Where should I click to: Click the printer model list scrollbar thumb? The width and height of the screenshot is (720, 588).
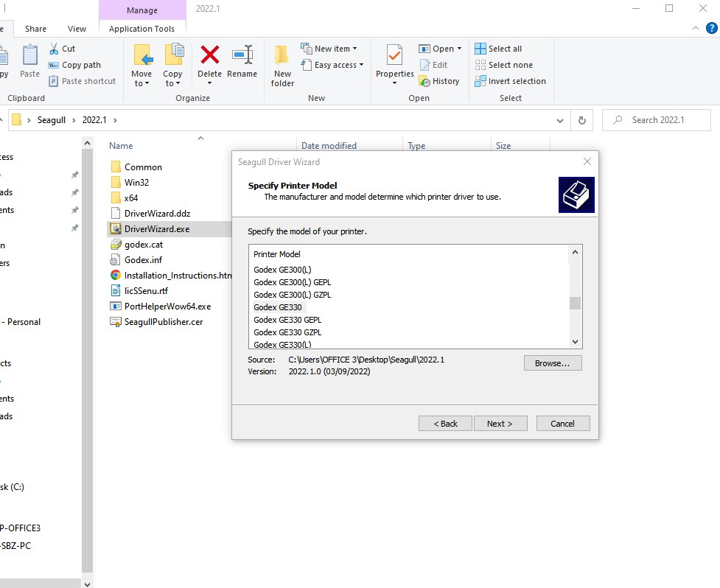click(x=575, y=303)
